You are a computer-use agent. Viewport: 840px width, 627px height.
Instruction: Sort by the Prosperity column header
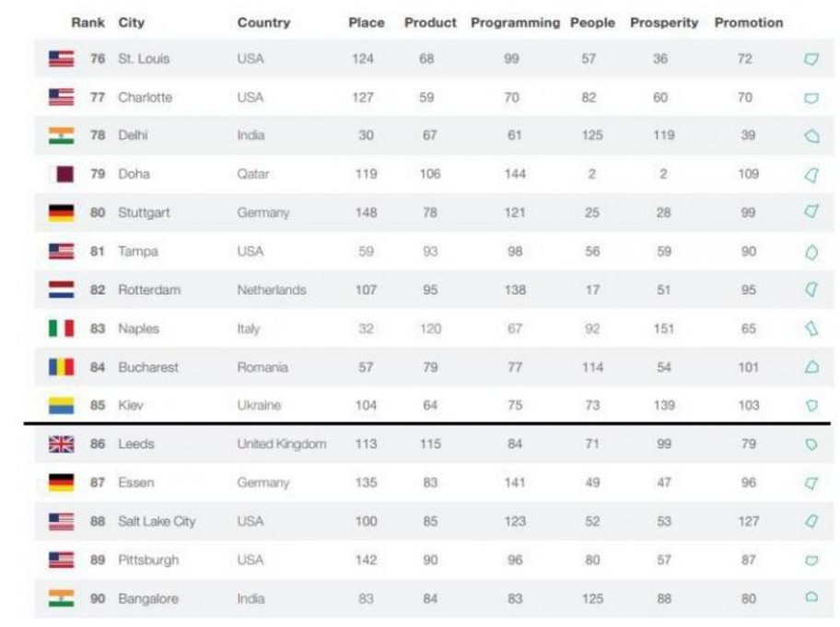point(664,22)
